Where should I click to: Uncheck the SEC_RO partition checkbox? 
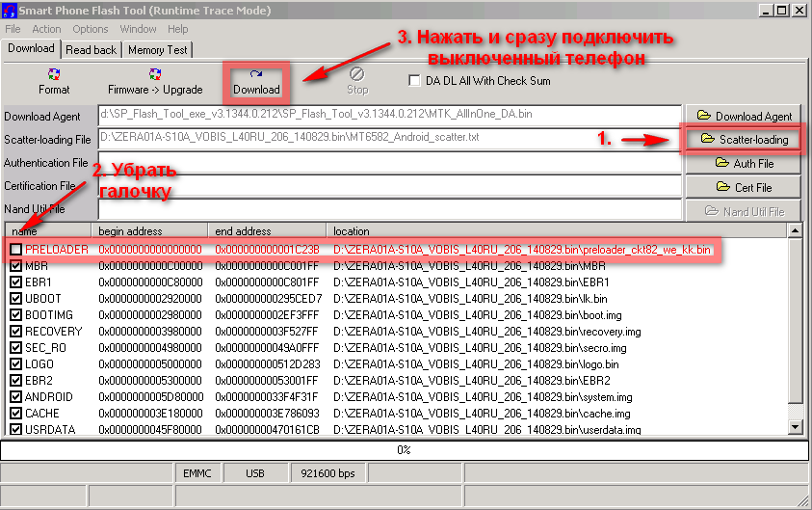coord(16,348)
